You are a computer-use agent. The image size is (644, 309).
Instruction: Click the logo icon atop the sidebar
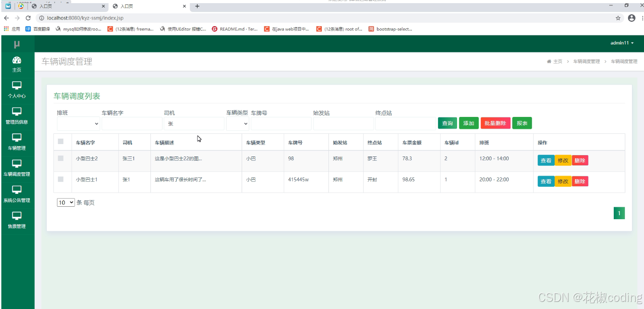(x=17, y=44)
